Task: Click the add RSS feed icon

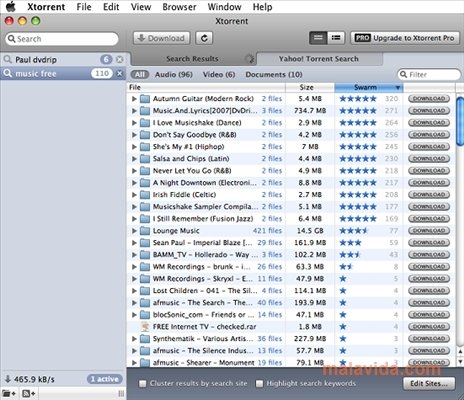Action: pyautogui.click(x=29, y=393)
